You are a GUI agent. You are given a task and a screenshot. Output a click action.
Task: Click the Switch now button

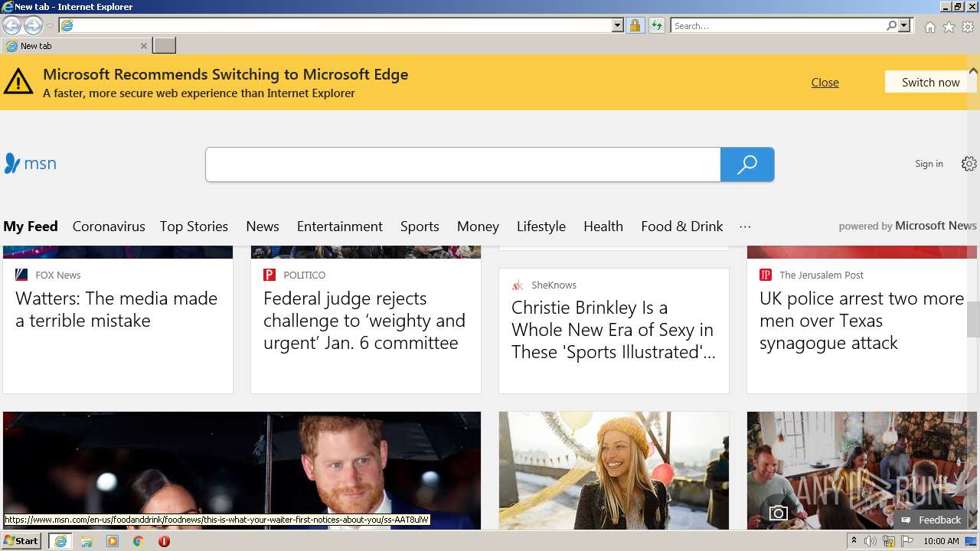click(x=930, y=82)
